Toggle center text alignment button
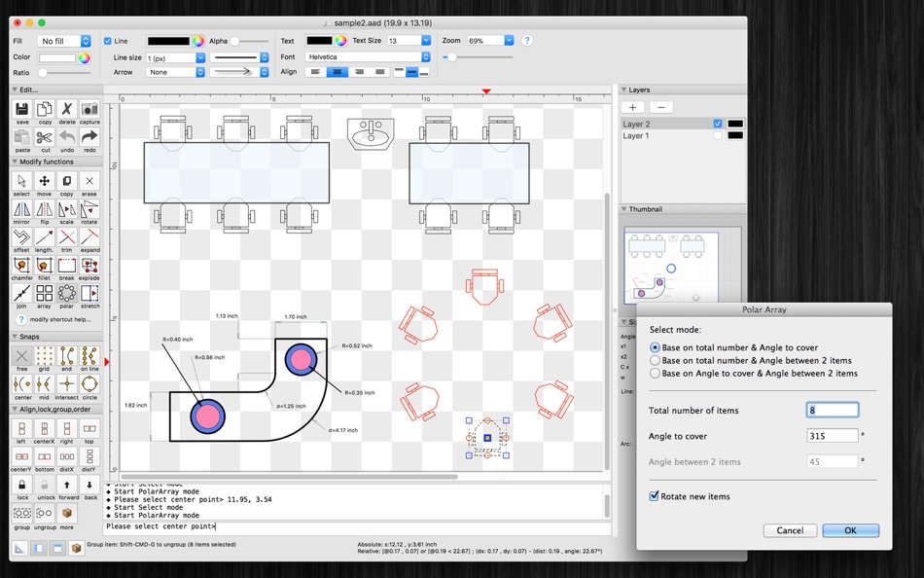 pos(338,72)
